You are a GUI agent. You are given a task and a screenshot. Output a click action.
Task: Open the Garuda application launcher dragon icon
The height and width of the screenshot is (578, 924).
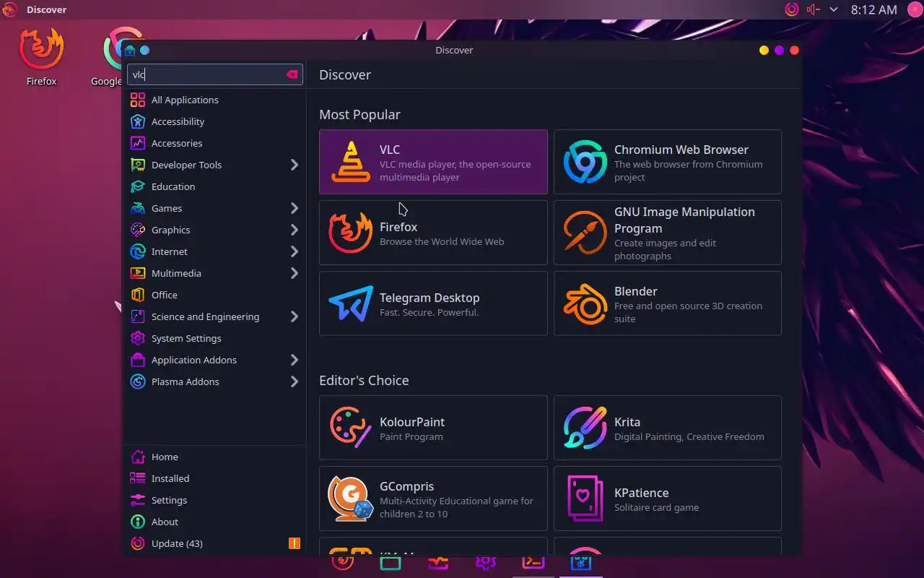point(9,9)
